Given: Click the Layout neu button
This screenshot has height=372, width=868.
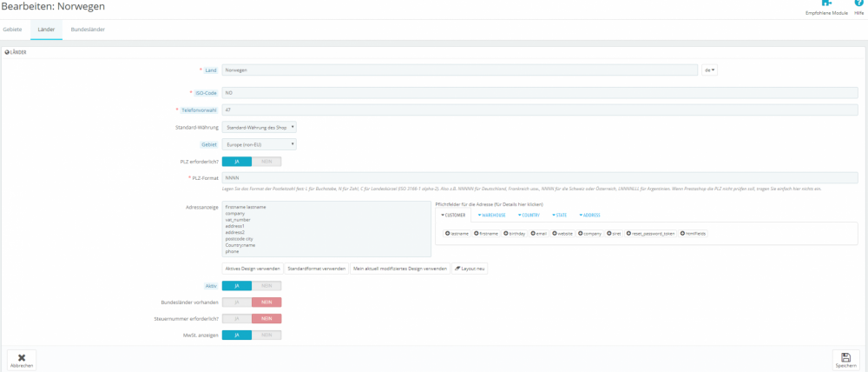Looking at the screenshot, I should click(470, 269).
